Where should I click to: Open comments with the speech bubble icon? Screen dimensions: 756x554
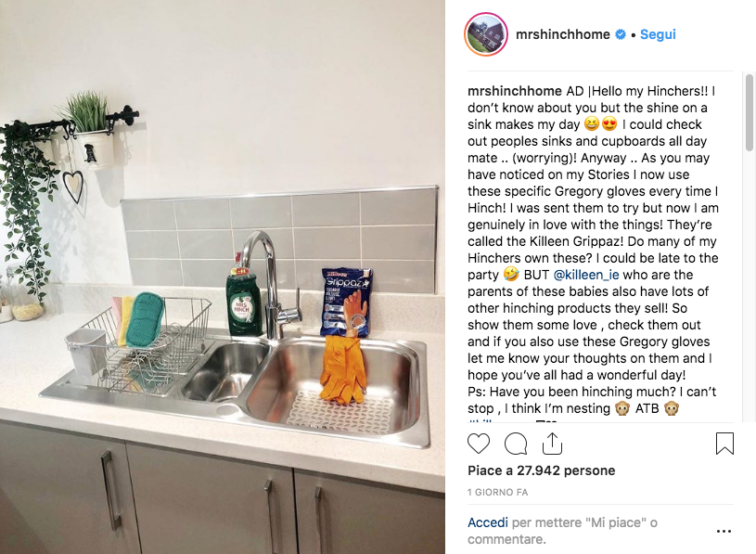point(516,444)
